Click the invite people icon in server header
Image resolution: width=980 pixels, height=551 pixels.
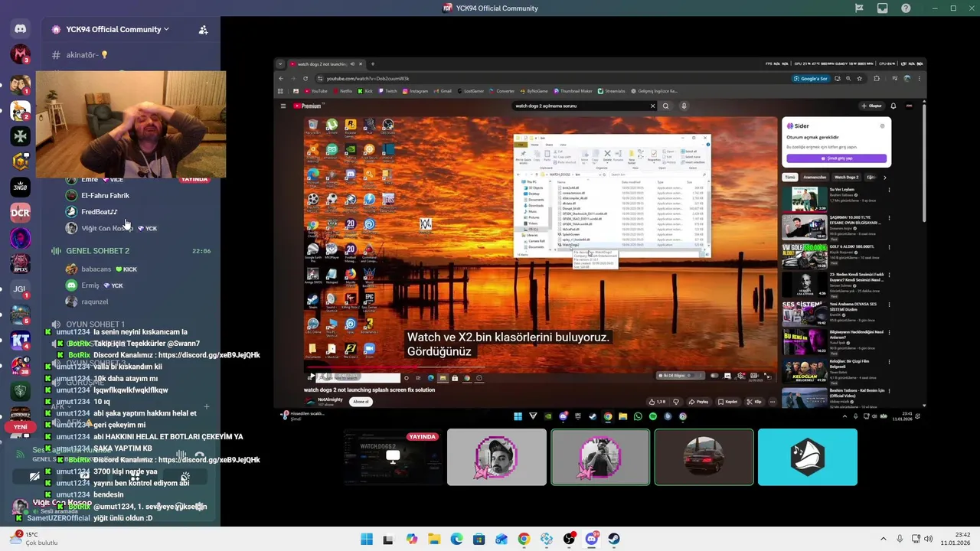(x=203, y=30)
